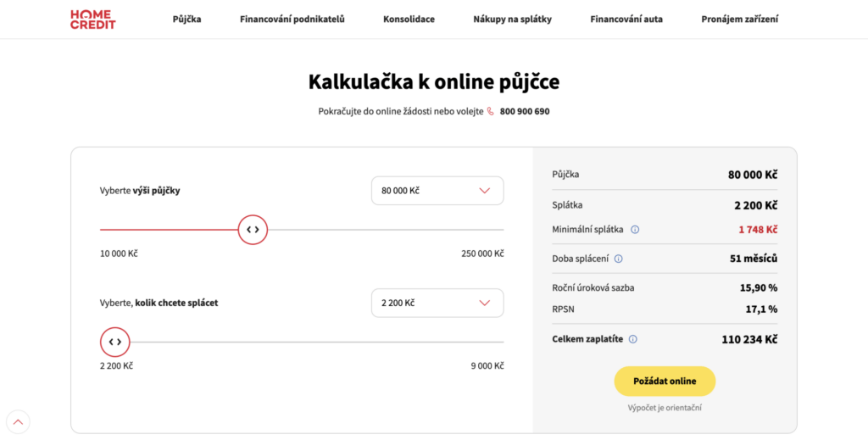Click the monthly payment slider handle
Viewport: 868px width, 440px height.
114,342
